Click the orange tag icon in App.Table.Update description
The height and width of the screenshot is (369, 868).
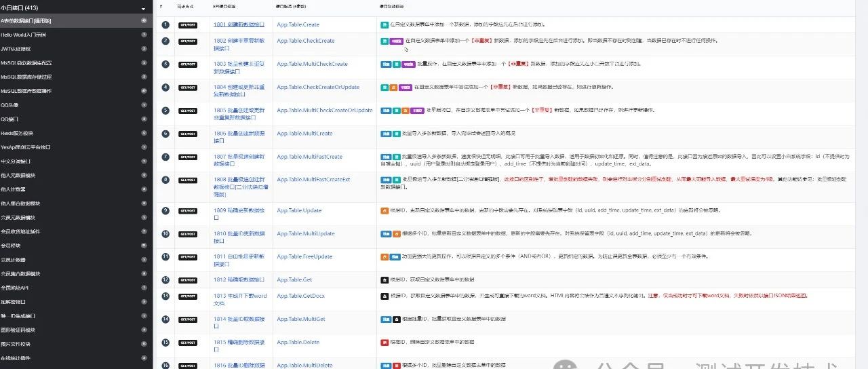tap(384, 210)
